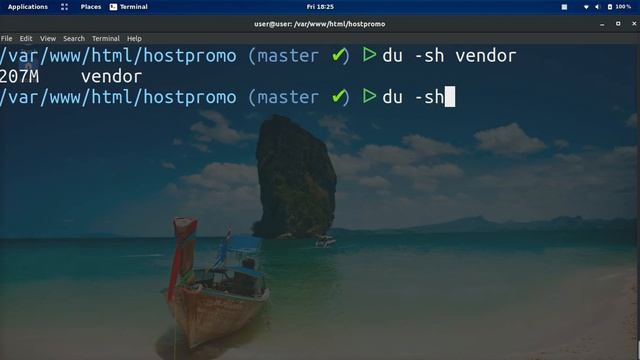Click green prompt arrow on second line
The image size is (640, 360).
pyautogui.click(x=369, y=96)
